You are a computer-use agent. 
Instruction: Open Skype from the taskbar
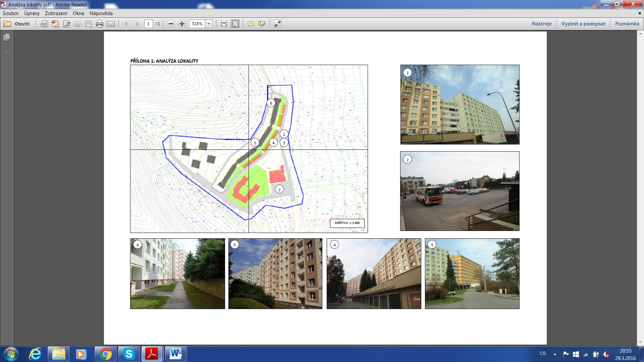pos(129,354)
